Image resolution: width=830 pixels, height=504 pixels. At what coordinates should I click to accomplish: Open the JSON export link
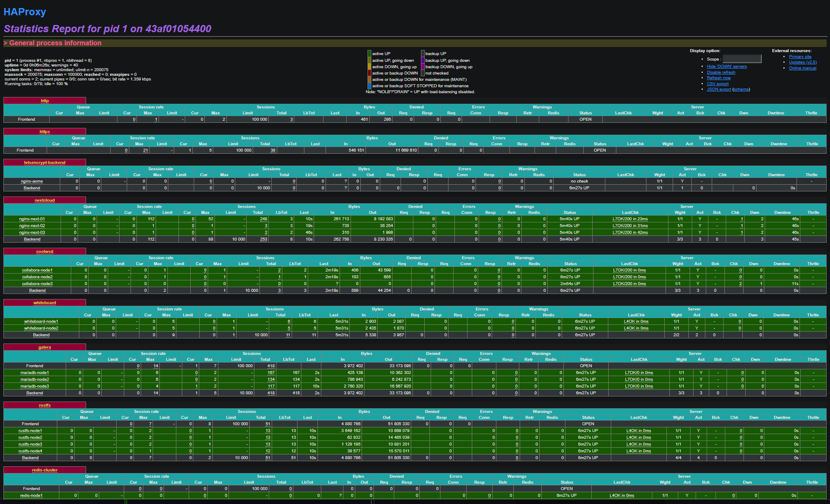tap(719, 89)
